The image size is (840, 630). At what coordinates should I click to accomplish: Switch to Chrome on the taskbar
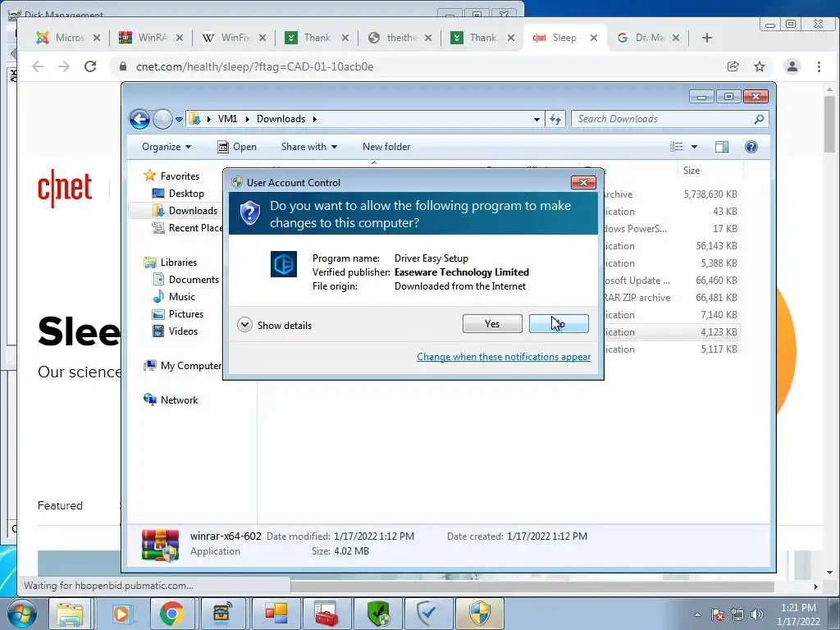[x=172, y=614]
